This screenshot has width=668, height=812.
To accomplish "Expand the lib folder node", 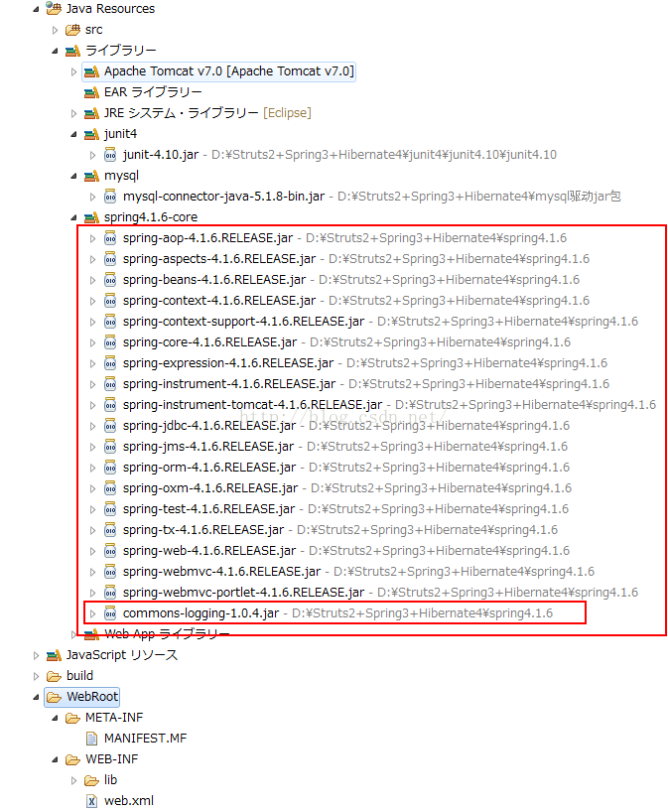I will (73, 780).
